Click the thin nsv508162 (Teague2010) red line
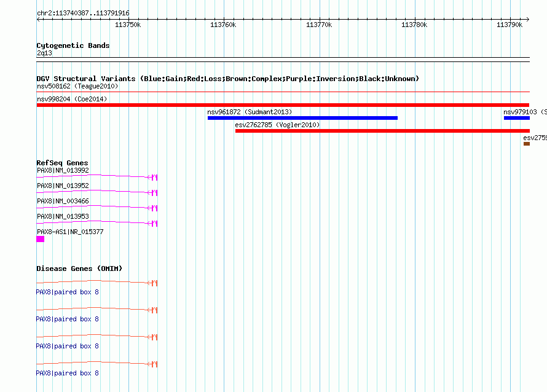 [283, 92]
